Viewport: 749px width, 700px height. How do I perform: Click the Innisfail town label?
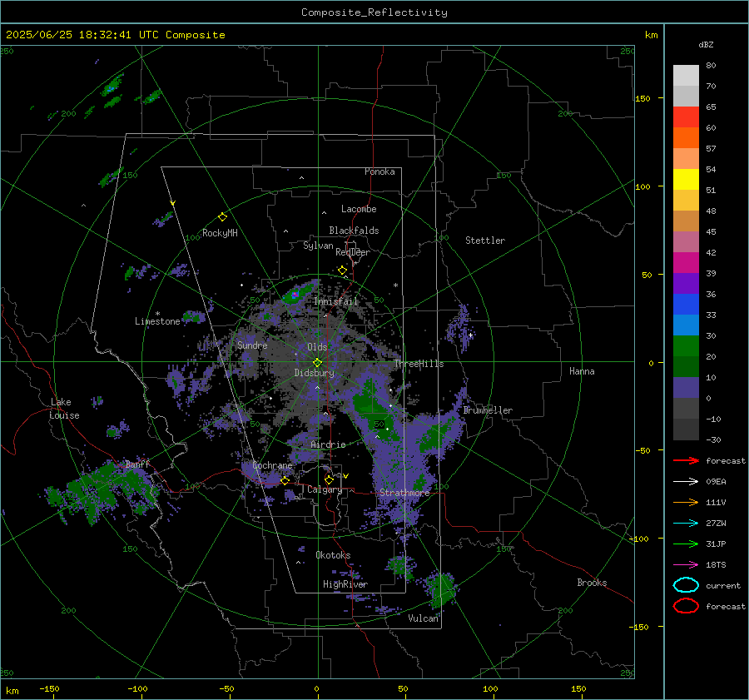click(x=335, y=301)
